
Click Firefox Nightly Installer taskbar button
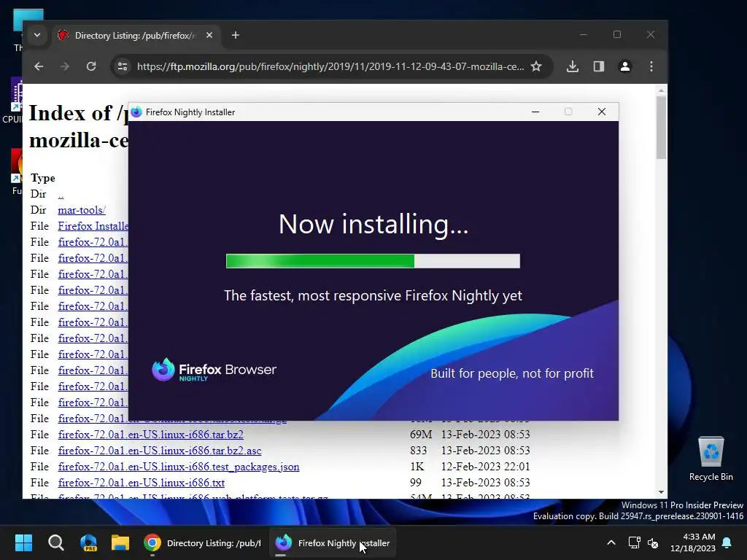pos(333,542)
